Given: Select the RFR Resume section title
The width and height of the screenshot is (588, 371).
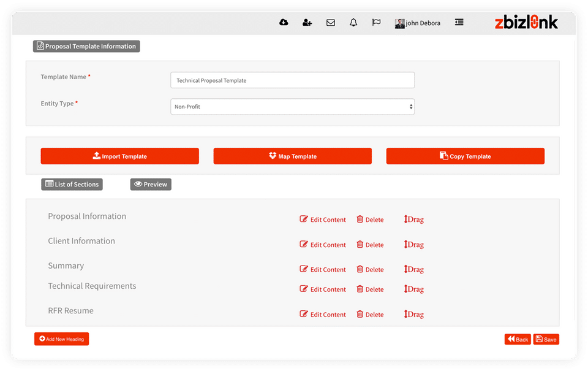Looking at the screenshot, I should (x=70, y=311).
